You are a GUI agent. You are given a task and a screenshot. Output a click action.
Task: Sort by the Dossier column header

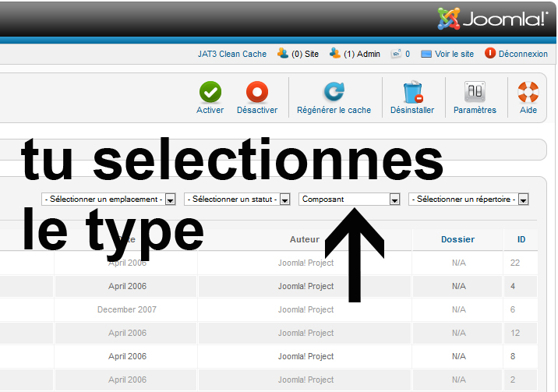(x=457, y=239)
